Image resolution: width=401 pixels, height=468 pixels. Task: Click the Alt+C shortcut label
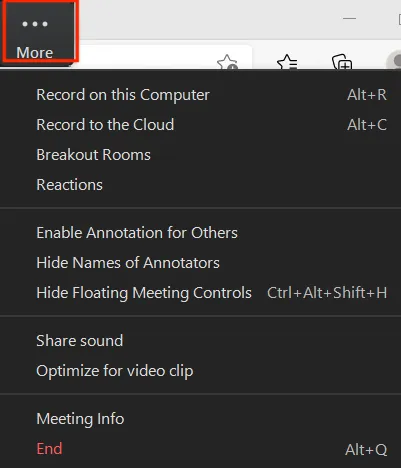tap(367, 125)
